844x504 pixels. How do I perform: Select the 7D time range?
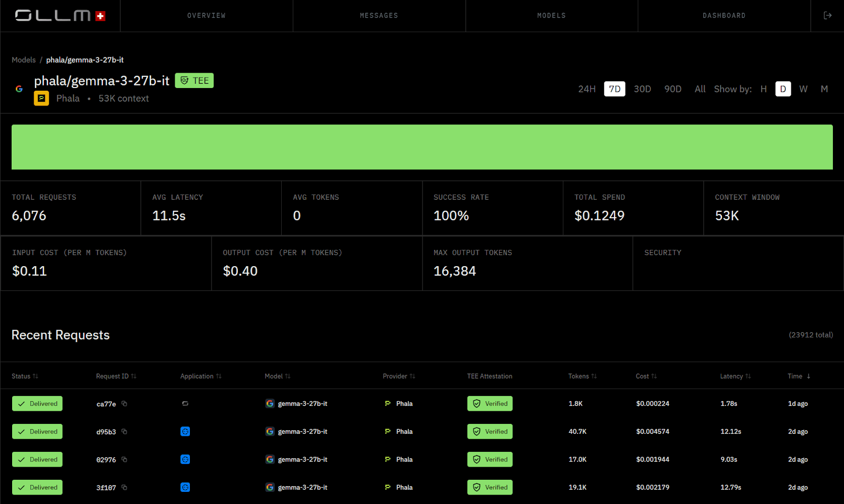point(615,89)
